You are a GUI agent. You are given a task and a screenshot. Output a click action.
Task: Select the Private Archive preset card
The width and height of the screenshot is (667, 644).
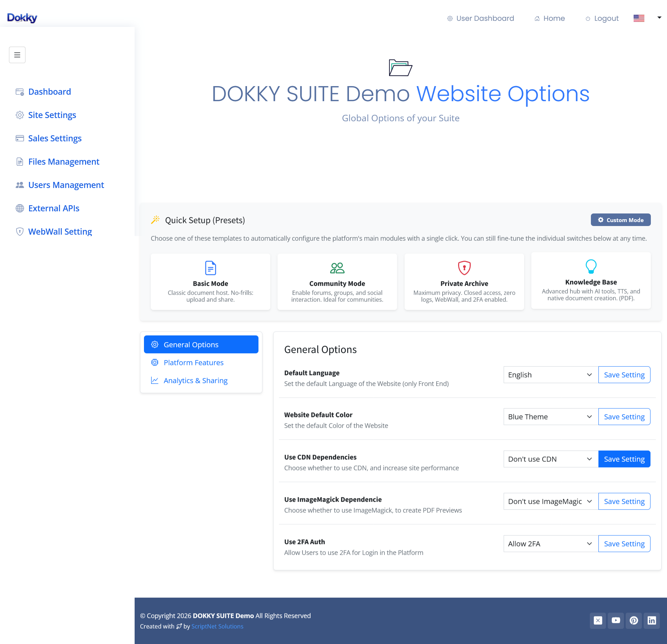(x=464, y=282)
